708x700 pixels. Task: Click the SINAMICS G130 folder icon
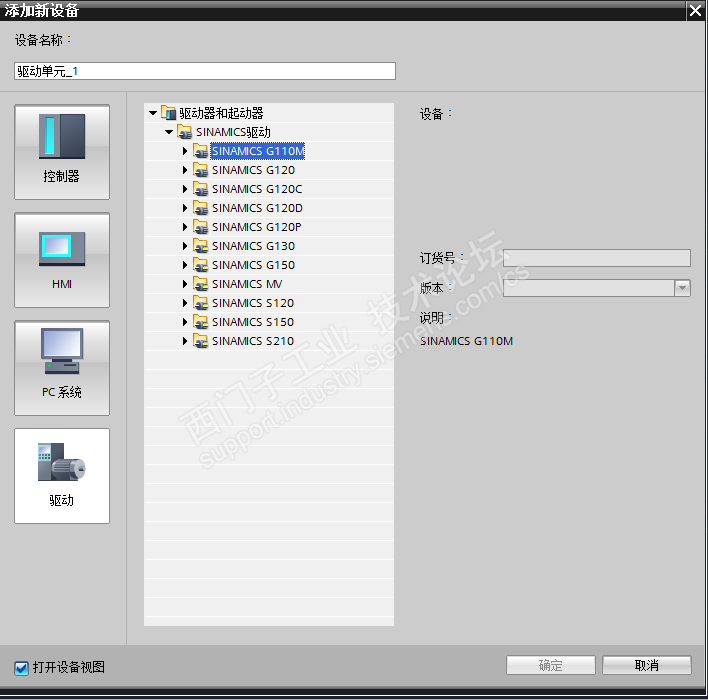point(200,246)
